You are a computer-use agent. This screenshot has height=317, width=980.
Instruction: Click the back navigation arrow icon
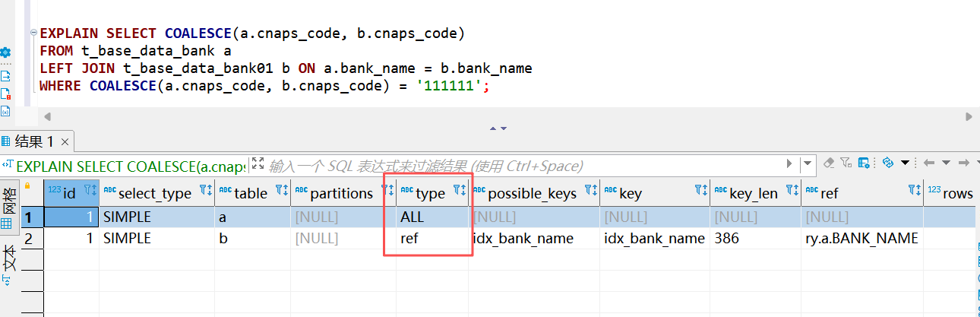[x=929, y=163]
